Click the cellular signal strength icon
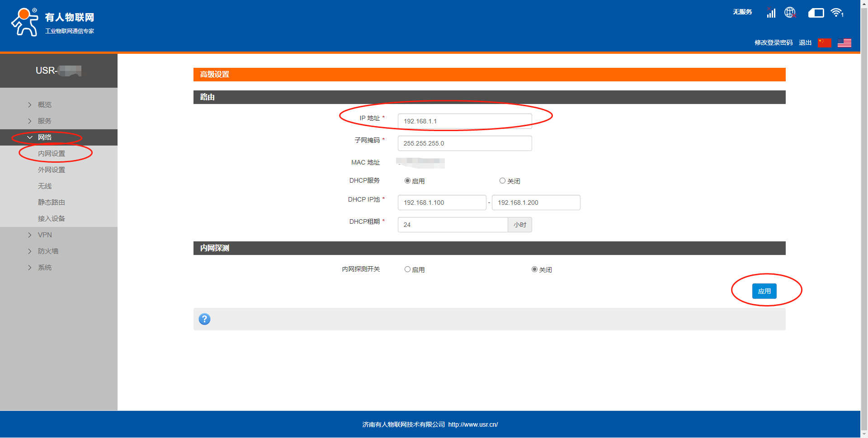This screenshot has height=438, width=868. (771, 13)
